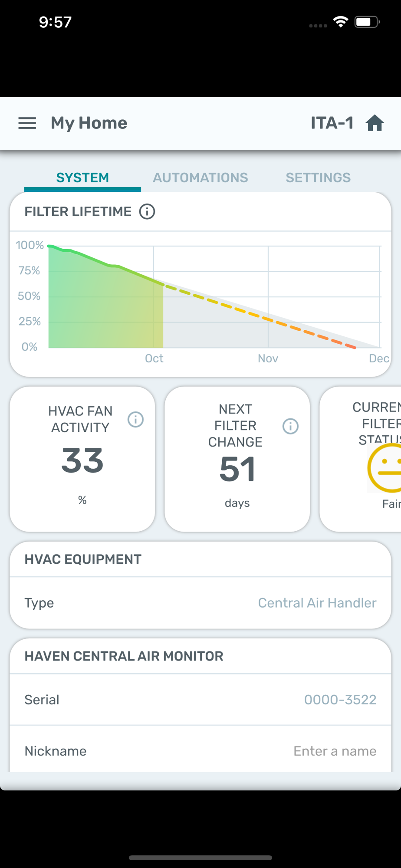This screenshot has width=401, height=868.
Task: Open HVAC Fan Activity info icon
Action: [135, 419]
